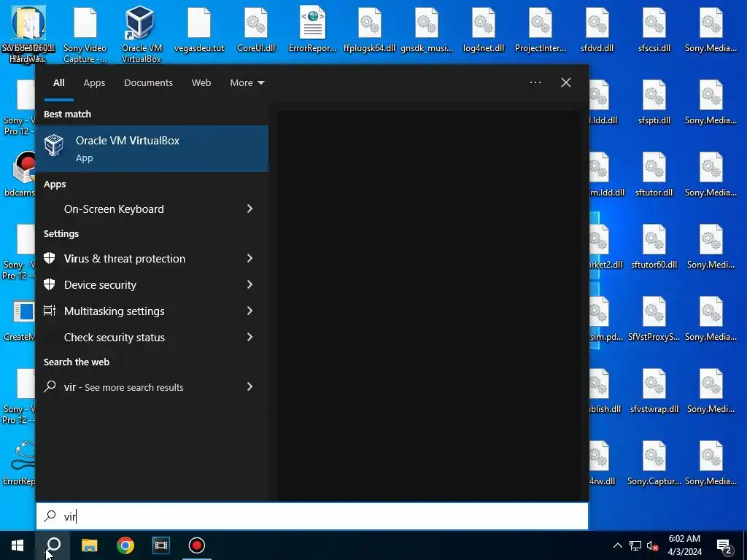
Task: Open the clock showing 6:02 AM
Action: (x=684, y=545)
